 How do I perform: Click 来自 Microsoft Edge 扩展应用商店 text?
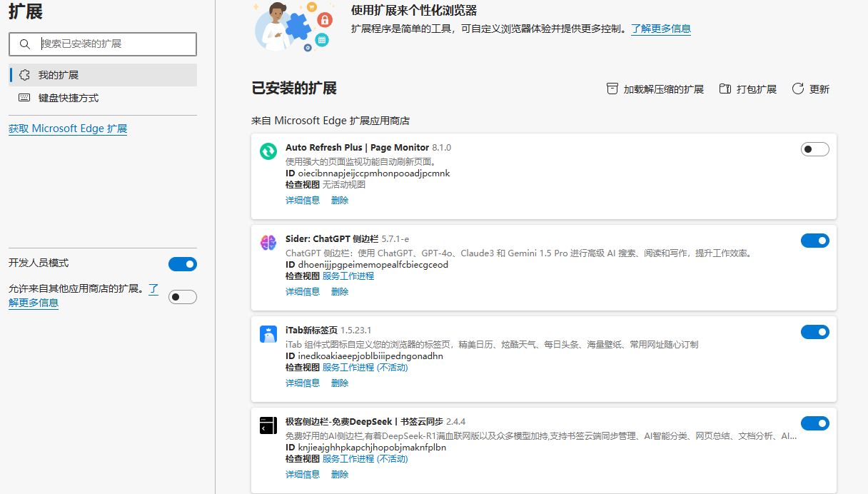tap(330, 121)
